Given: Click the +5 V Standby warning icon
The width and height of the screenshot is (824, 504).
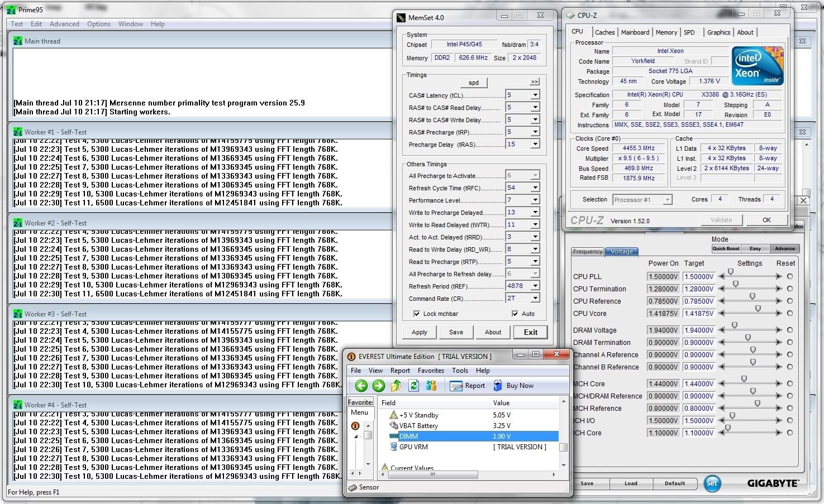Looking at the screenshot, I should tap(394, 415).
